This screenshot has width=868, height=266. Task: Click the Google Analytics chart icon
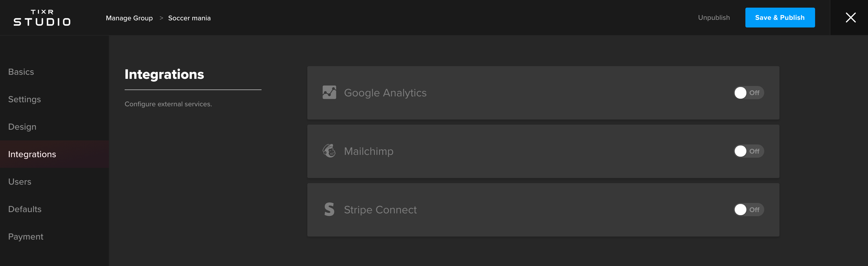pyautogui.click(x=329, y=93)
